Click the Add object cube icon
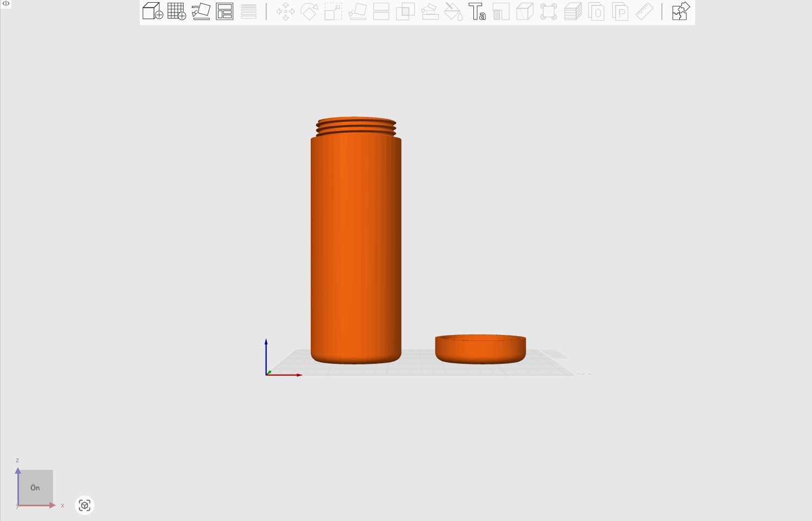 pos(153,11)
